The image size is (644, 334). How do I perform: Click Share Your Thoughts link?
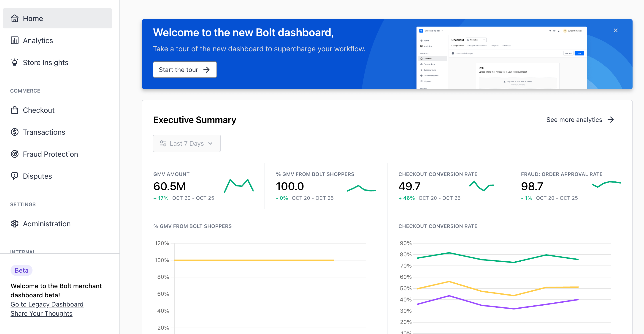coord(41,313)
